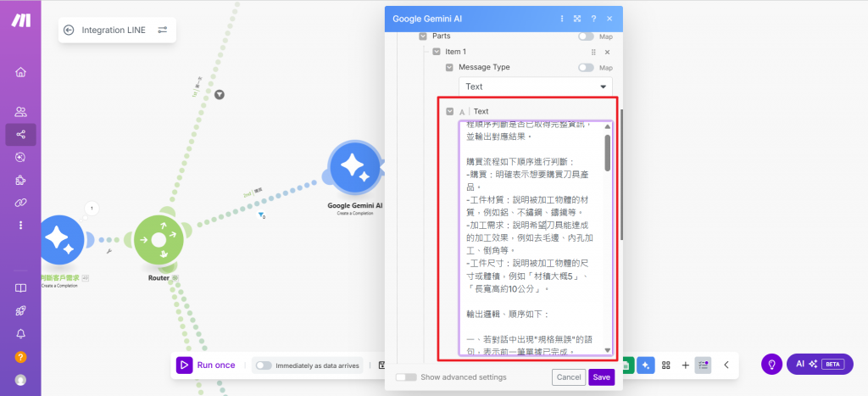Click text area scroll-up arrow
This screenshot has width=868, height=396.
607,127
